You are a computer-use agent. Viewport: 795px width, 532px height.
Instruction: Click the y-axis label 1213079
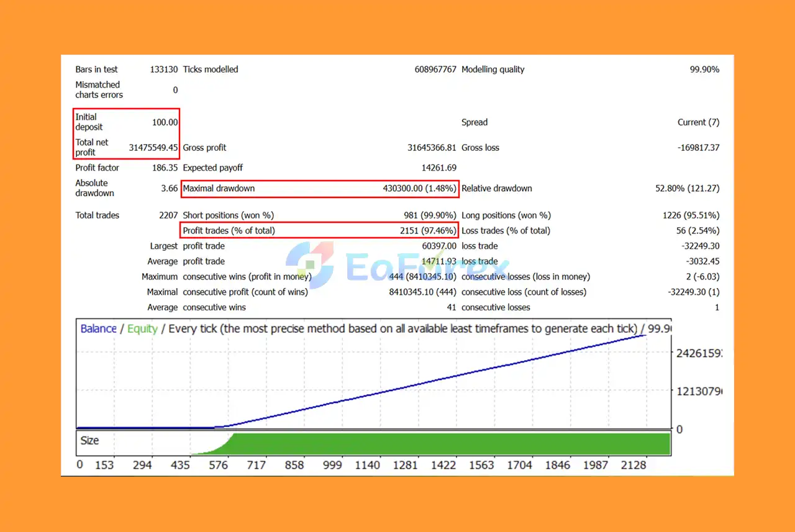[699, 391]
